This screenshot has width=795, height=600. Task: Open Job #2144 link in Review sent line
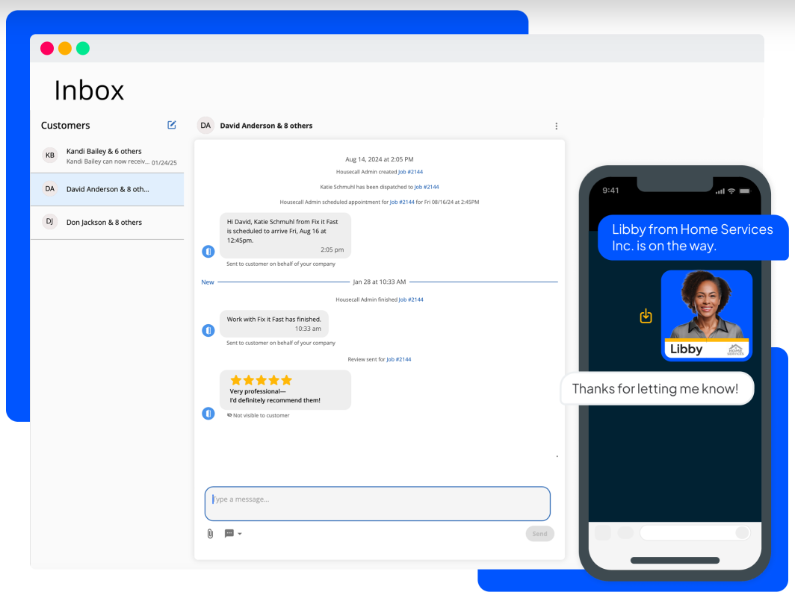pyautogui.click(x=399, y=360)
